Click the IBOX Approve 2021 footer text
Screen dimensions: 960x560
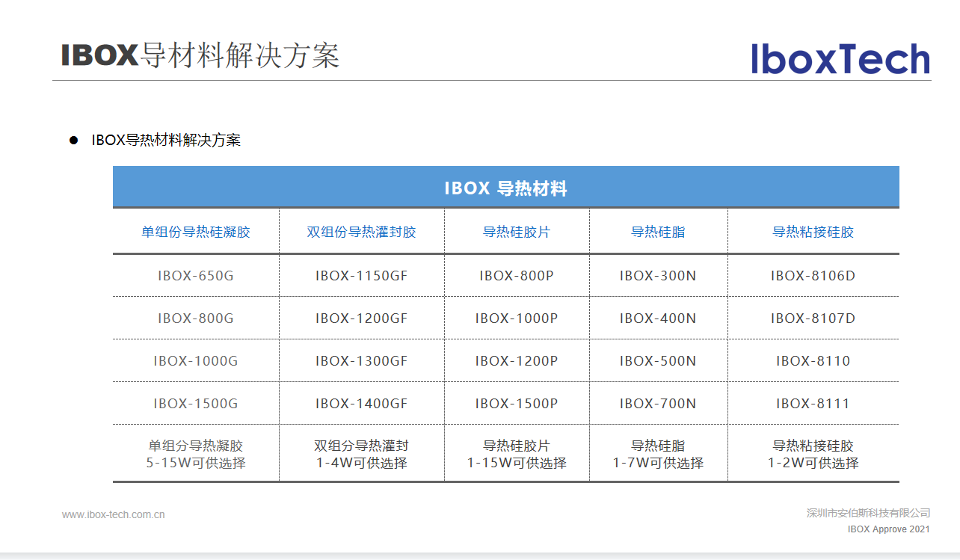pos(888,529)
